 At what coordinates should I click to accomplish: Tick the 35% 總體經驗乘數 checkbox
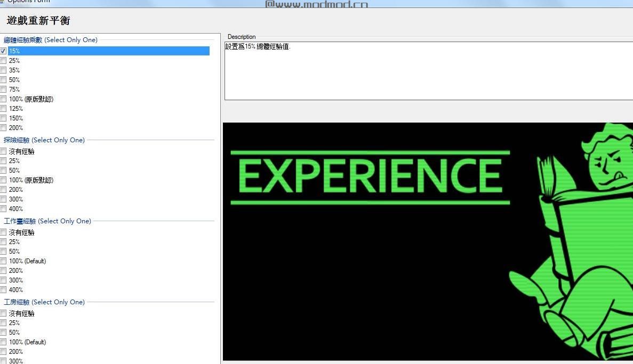click(x=3, y=70)
